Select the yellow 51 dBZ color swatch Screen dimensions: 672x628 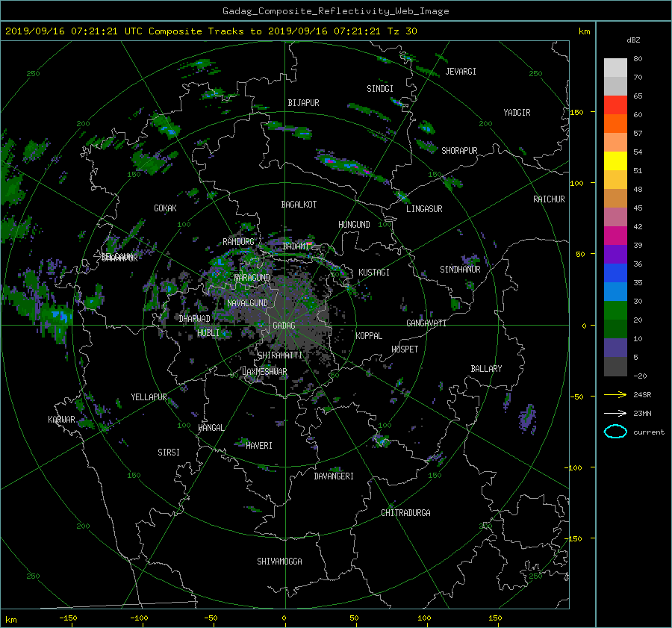point(615,161)
